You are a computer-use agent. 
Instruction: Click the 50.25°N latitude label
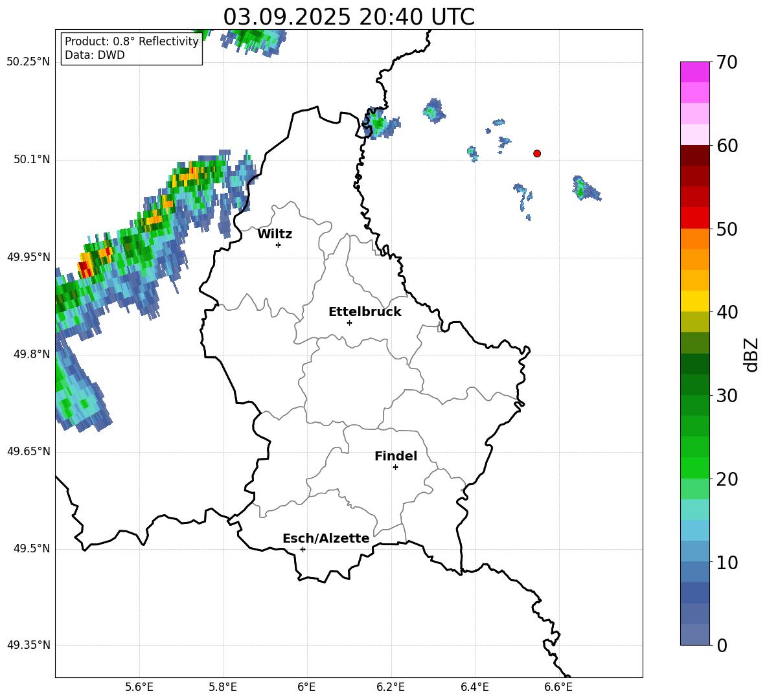point(29,62)
